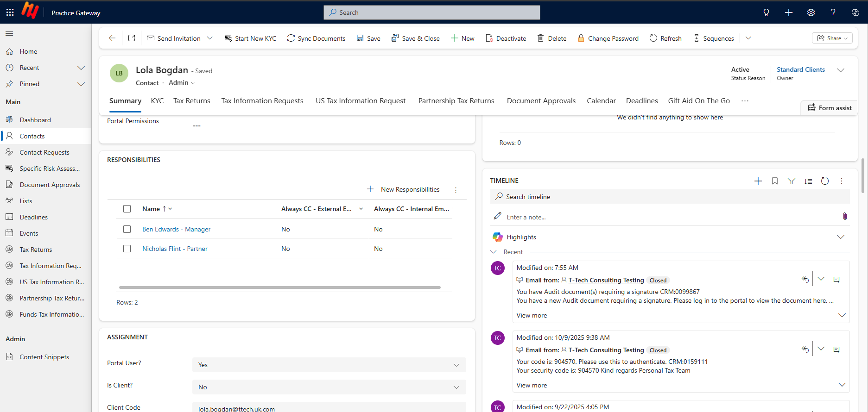Refresh the timeline with circular arrow

825,181
